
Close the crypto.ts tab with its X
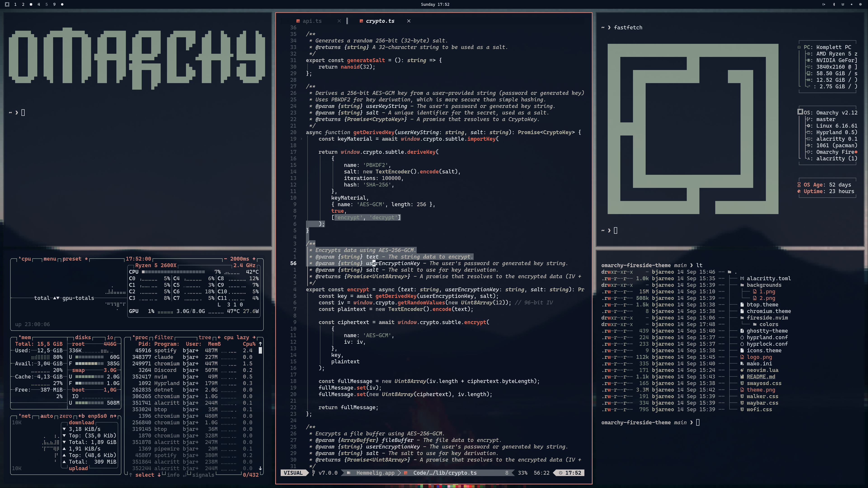click(x=409, y=21)
